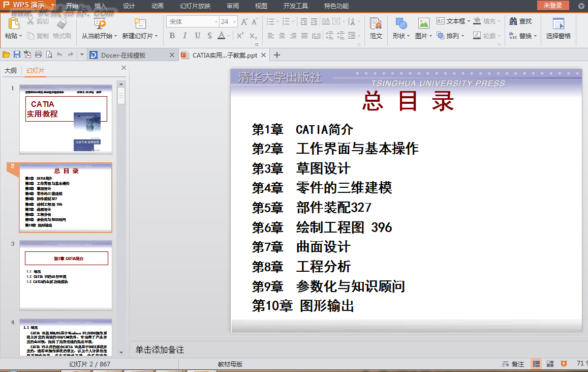Expand the font color dropdown arrow

click(x=229, y=36)
